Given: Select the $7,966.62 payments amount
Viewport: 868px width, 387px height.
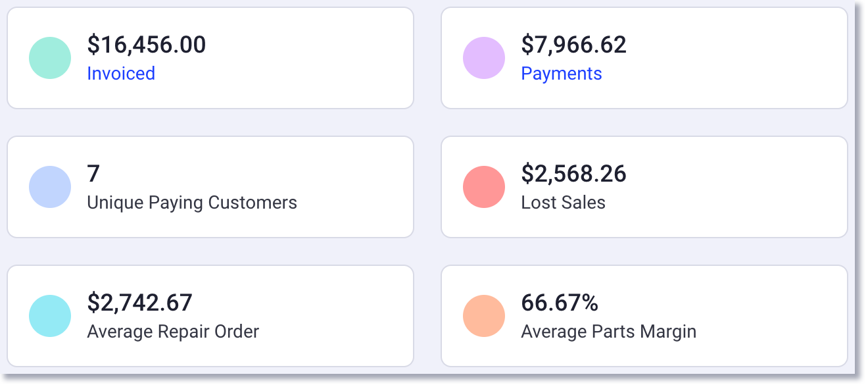Looking at the screenshot, I should pos(573,45).
